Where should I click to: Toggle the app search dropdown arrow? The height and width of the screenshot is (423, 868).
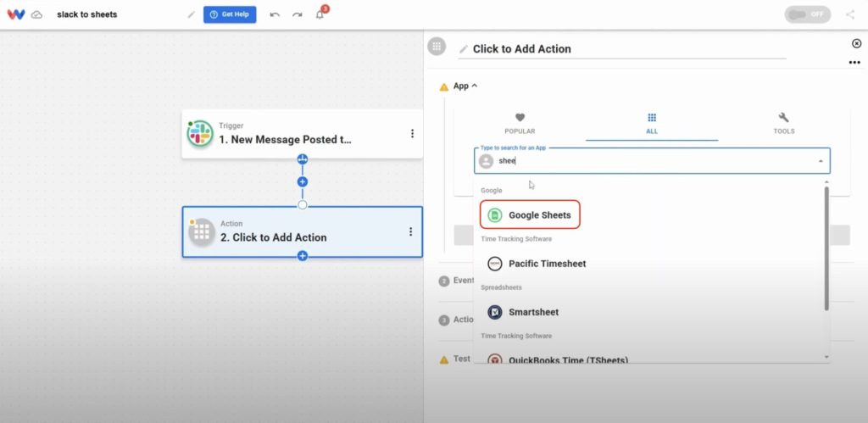pyautogui.click(x=821, y=161)
